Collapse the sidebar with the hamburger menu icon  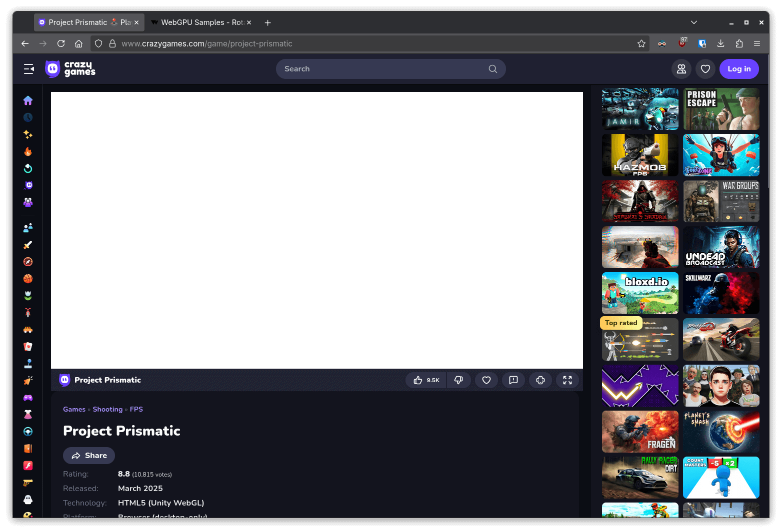29,69
